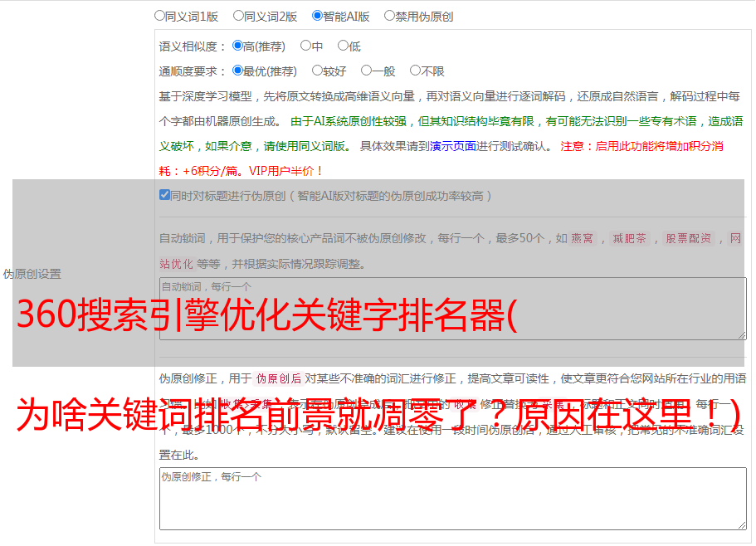The image size is (756, 546).
Task: Click the example keyword 股票配资
Action: pyautogui.click(x=688, y=238)
